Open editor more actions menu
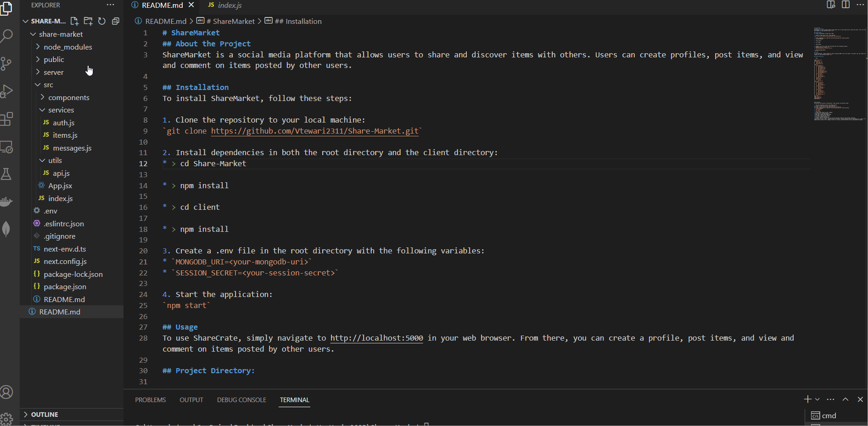The width and height of the screenshot is (868, 426). pos(860,5)
